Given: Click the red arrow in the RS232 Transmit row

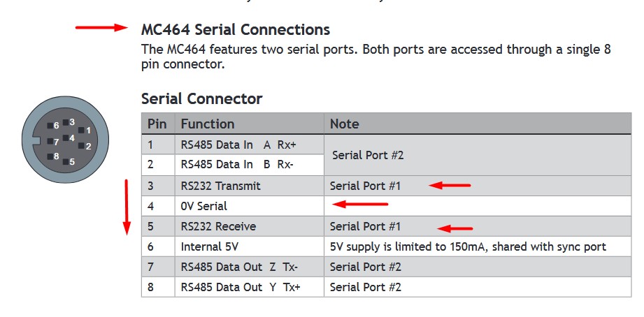Looking at the screenshot, I should [x=450, y=185].
